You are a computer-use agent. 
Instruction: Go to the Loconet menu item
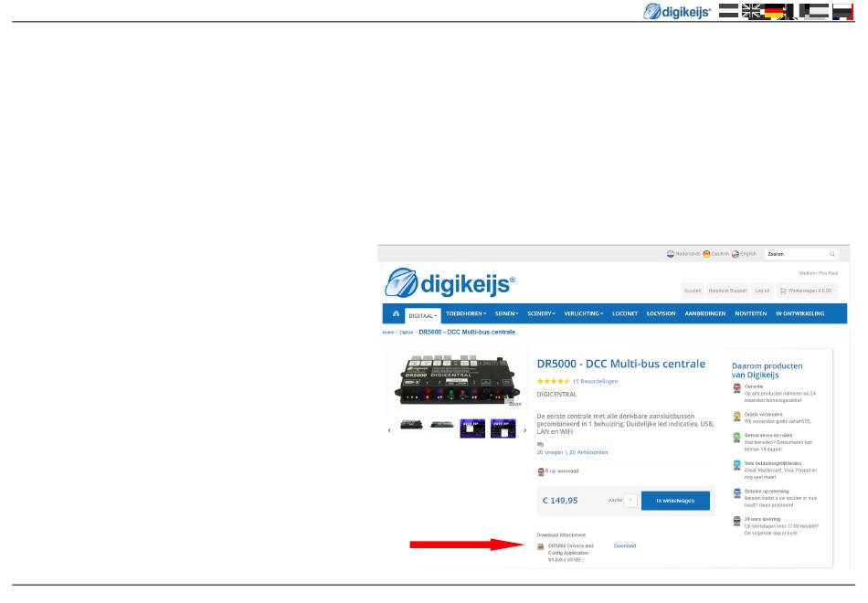[x=625, y=313]
